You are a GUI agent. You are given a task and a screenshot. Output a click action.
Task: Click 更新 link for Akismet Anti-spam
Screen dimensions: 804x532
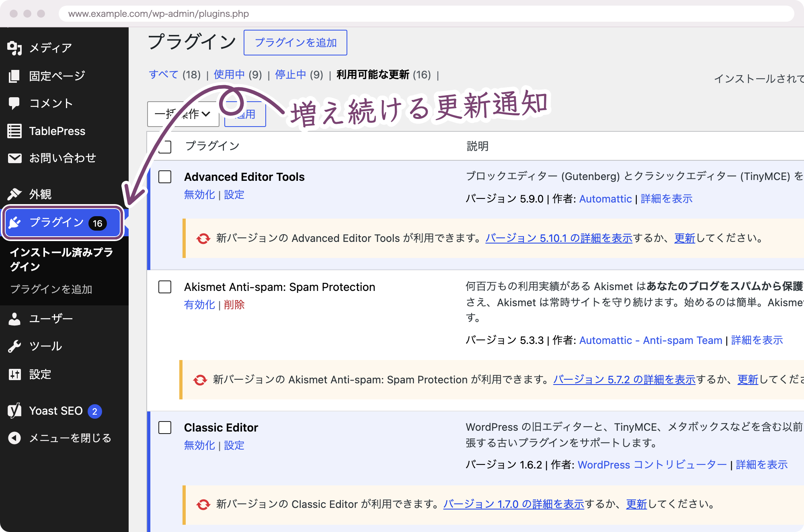pos(748,380)
